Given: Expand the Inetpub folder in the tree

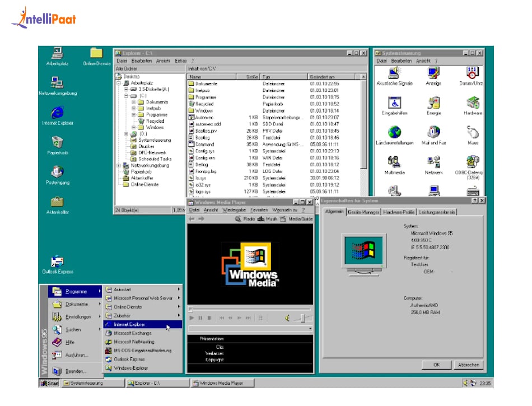Looking at the screenshot, I should (134, 109).
